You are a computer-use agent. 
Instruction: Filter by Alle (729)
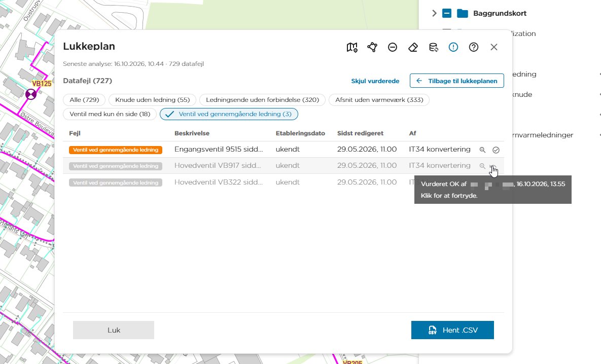[x=84, y=100]
